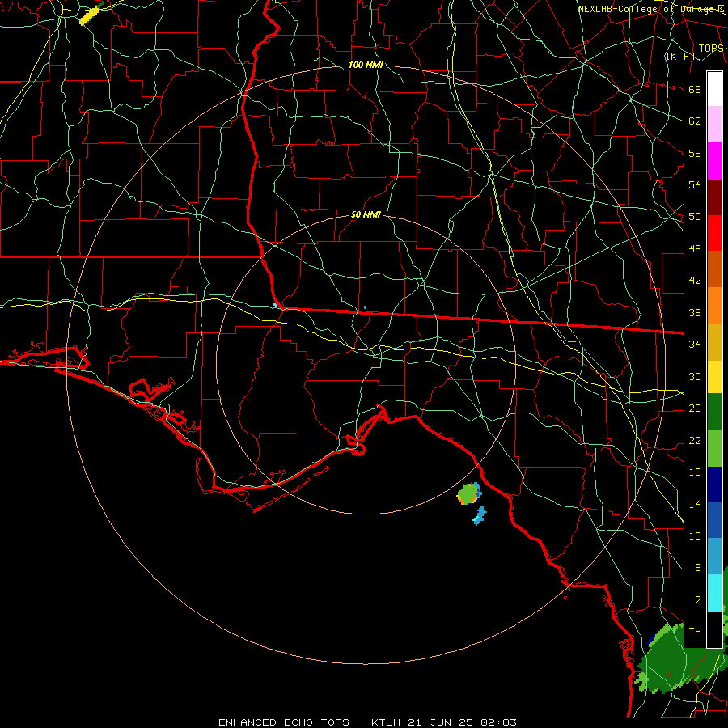Click the magenta 58 K FT swatch
The height and width of the screenshot is (728, 728).
point(714,161)
